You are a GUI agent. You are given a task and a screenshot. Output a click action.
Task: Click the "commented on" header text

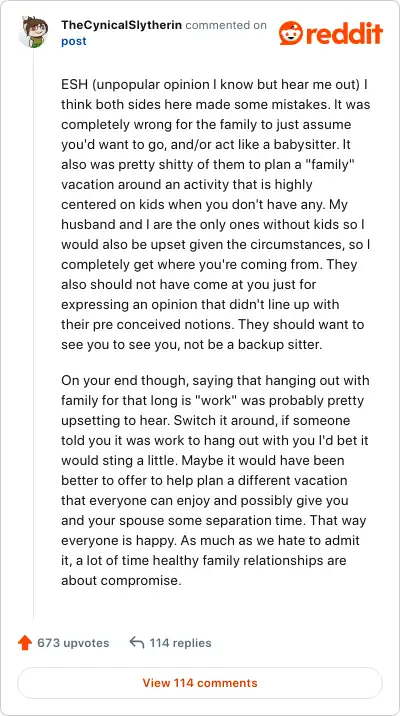[x=226, y=25]
